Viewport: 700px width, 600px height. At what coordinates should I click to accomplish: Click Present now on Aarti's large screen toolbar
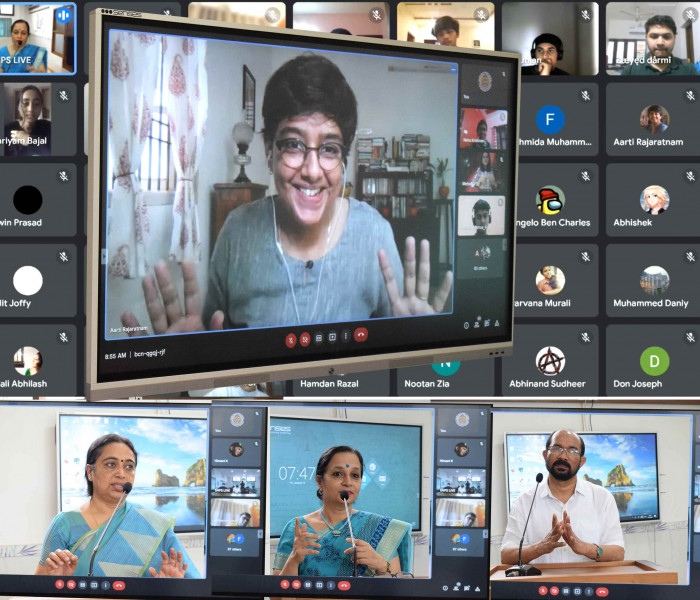332,337
